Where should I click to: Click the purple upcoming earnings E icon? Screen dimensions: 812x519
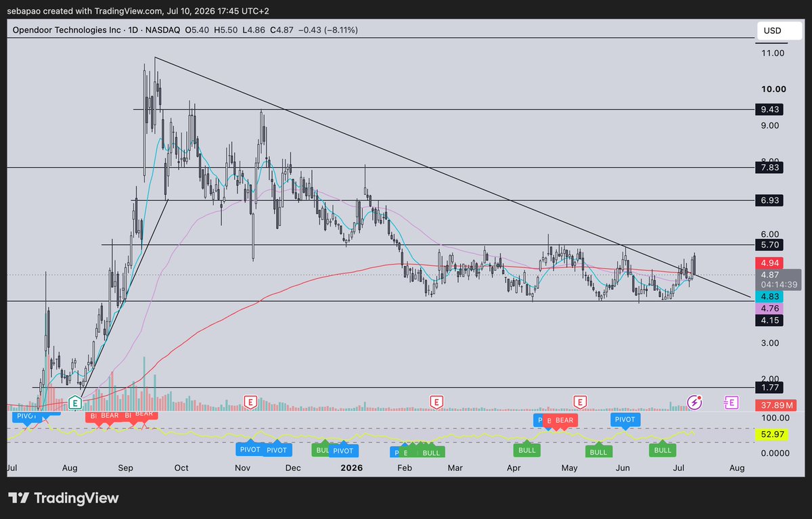[731, 403]
